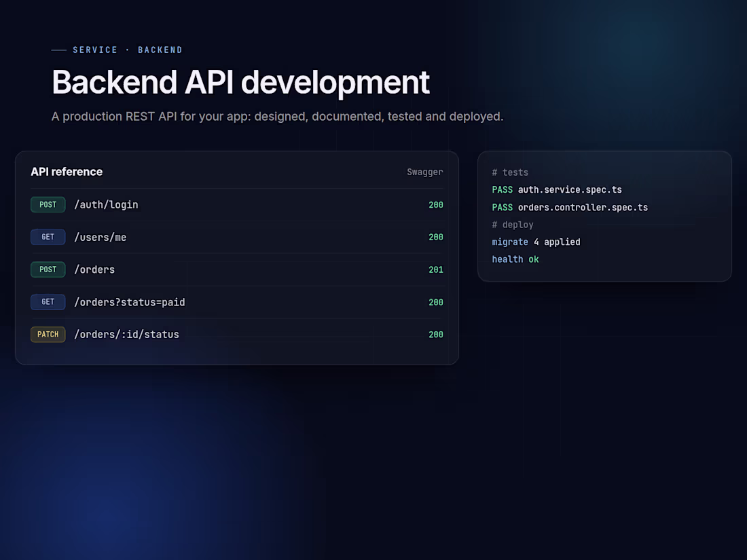Screen dimensions: 747x560
Task: Click the health ok line
Action: click(515, 259)
